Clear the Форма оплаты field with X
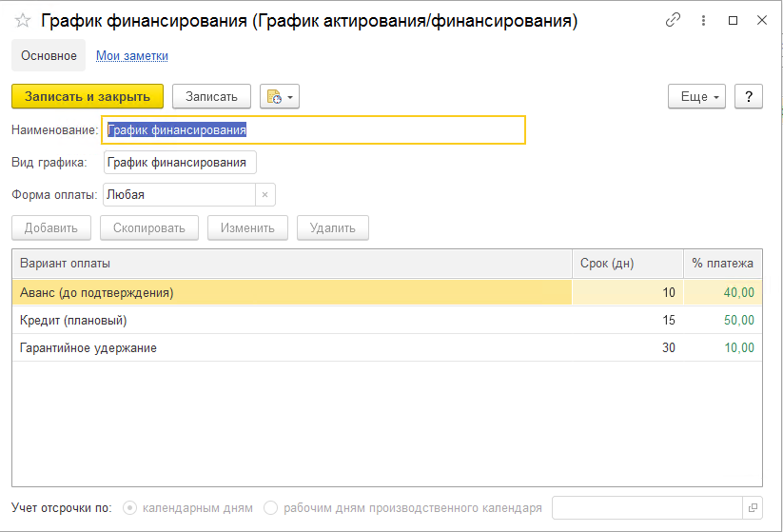 (x=264, y=195)
